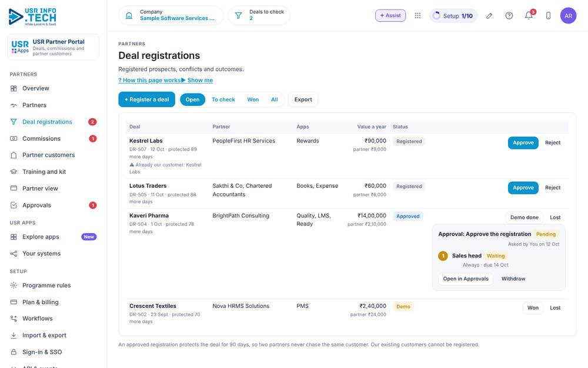Viewport: 588px width, 368px height.
Task: Click the Sign-in & SSO lock icon
Action: 14,352
